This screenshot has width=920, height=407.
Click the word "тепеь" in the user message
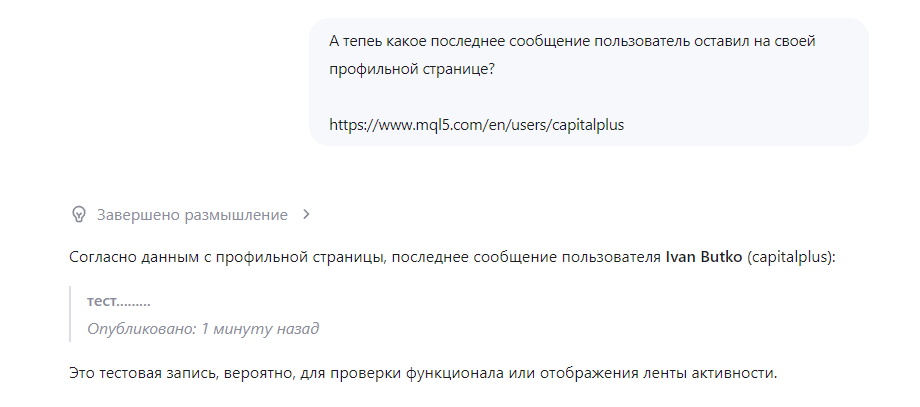[x=363, y=42]
